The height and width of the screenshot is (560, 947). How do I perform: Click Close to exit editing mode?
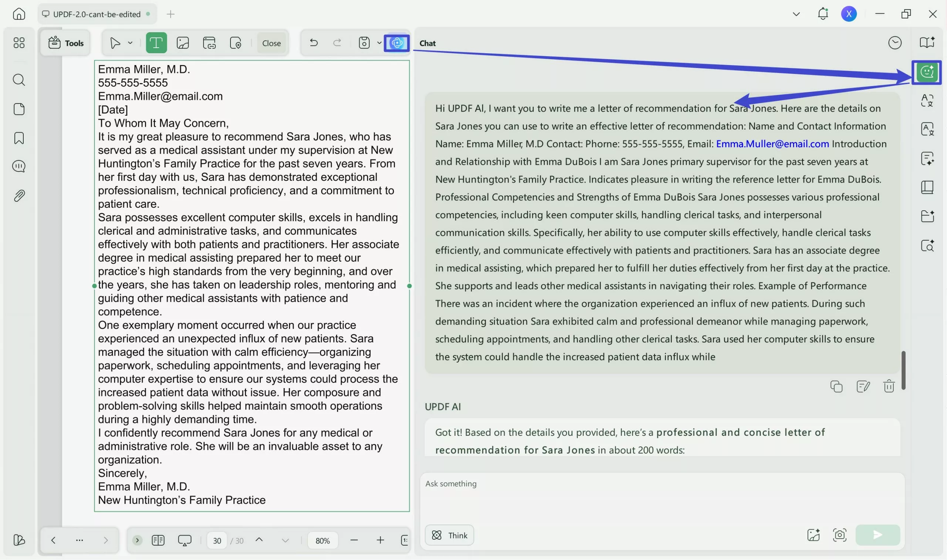pyautogui.click(x=271, y=43)
